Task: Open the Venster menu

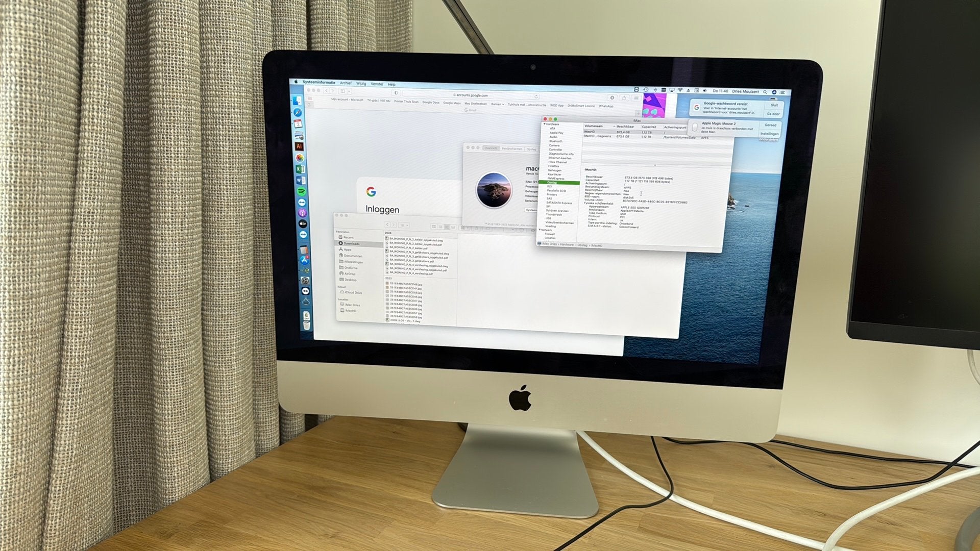Action: click(377, 84)
